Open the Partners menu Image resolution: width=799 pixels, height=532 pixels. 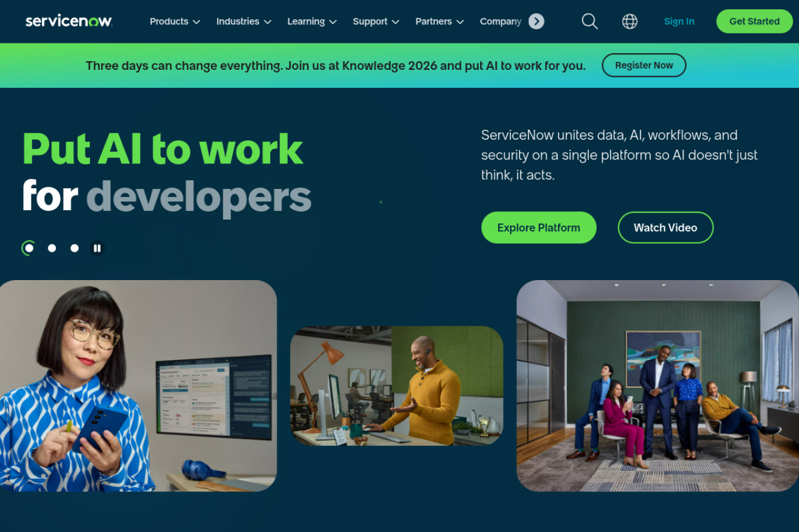[439, 21]
